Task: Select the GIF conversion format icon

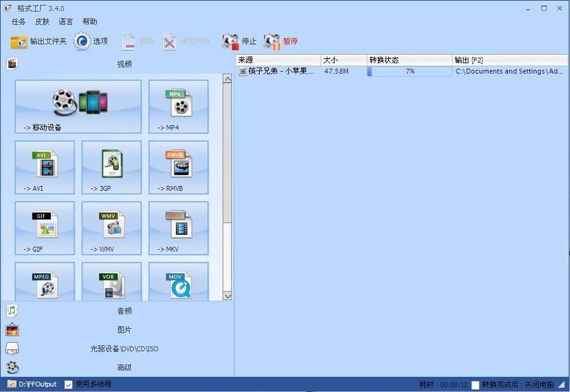Action: (45, 227)
